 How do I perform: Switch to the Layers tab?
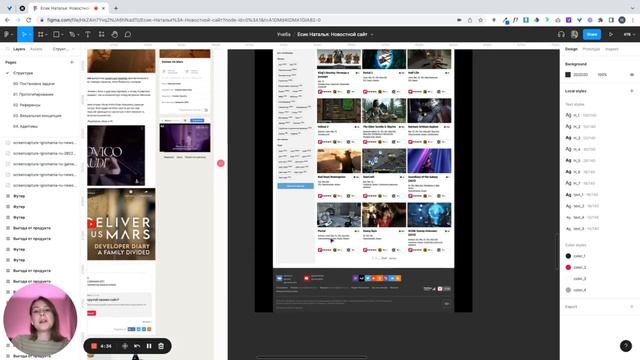(x=19, y=49)
